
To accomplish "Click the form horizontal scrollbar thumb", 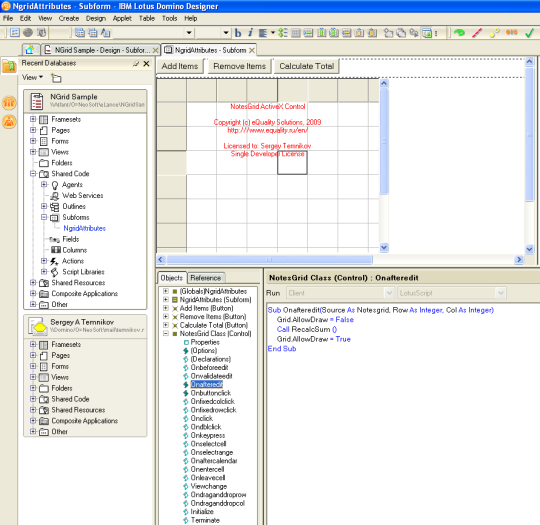I will tap(269, 259).
